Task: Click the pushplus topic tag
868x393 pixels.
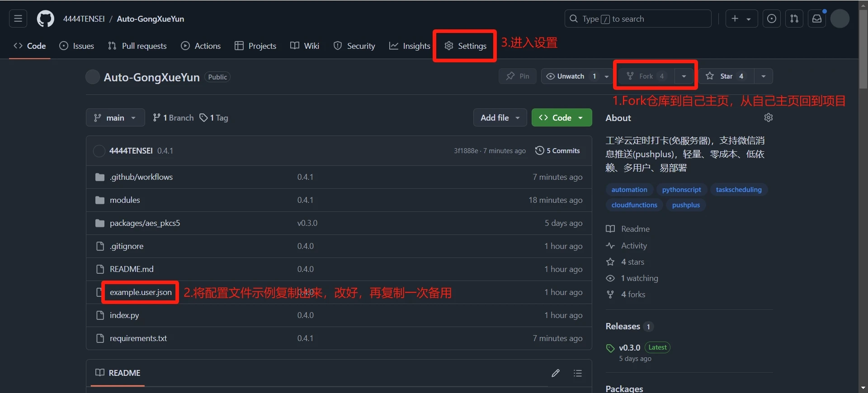Action: click(686, 205)
